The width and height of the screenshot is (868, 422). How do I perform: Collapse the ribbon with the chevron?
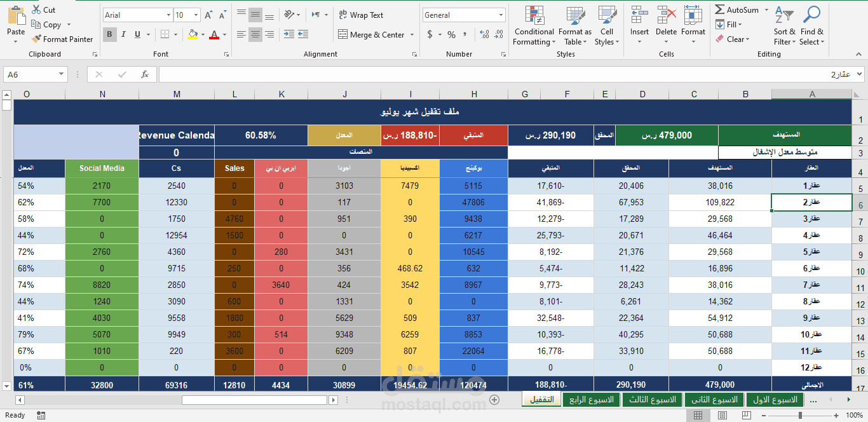coord(858,54)
